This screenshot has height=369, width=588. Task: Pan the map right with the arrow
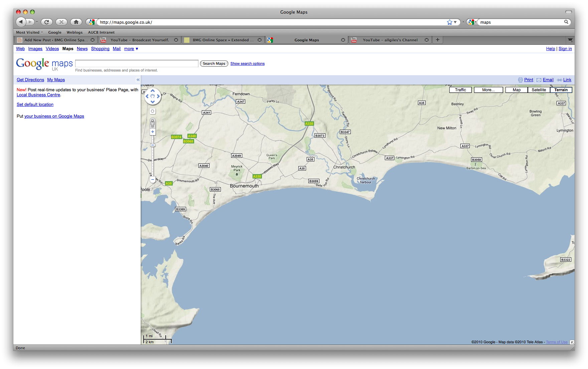point(158,96)
